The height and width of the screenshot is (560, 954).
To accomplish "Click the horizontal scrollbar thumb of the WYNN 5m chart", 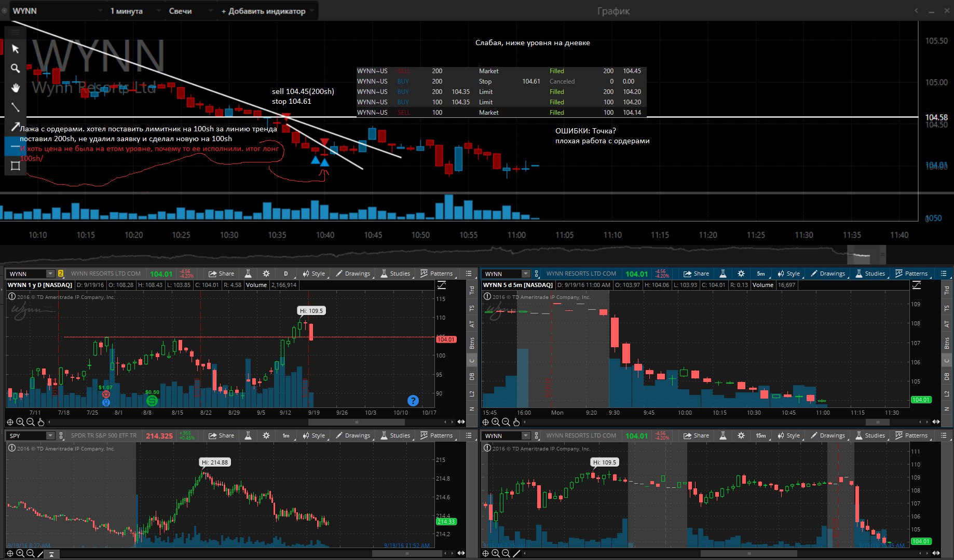I will 878,422.
